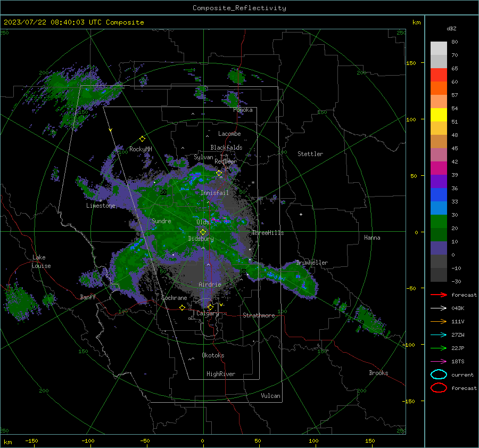Click the Sylvan map label
Viewport: 479px width, 448px height.
(x=203, y=157)
